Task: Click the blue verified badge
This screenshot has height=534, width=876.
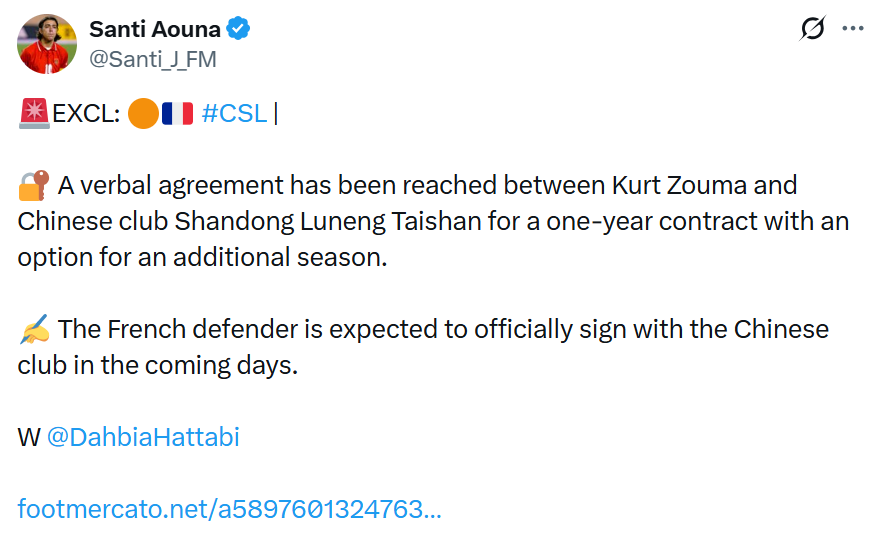Action: pos(238,29)
